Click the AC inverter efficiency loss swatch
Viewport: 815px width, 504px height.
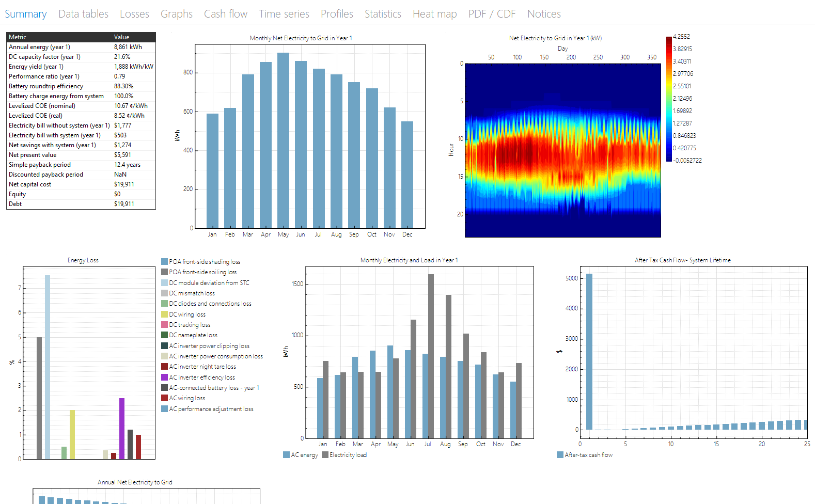(x=165, y=377)
